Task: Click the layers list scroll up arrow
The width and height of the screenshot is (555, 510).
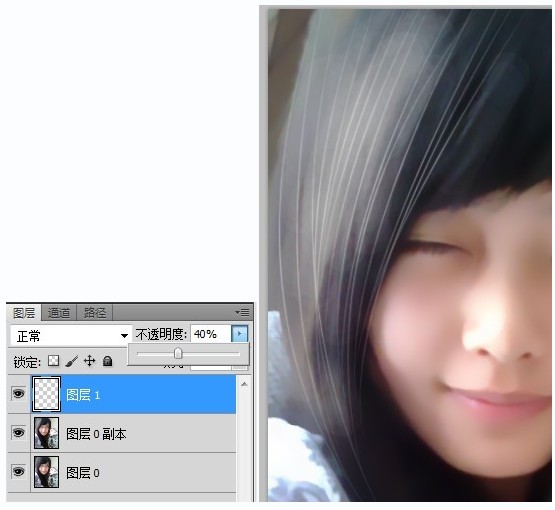Action: coord(244,384)
